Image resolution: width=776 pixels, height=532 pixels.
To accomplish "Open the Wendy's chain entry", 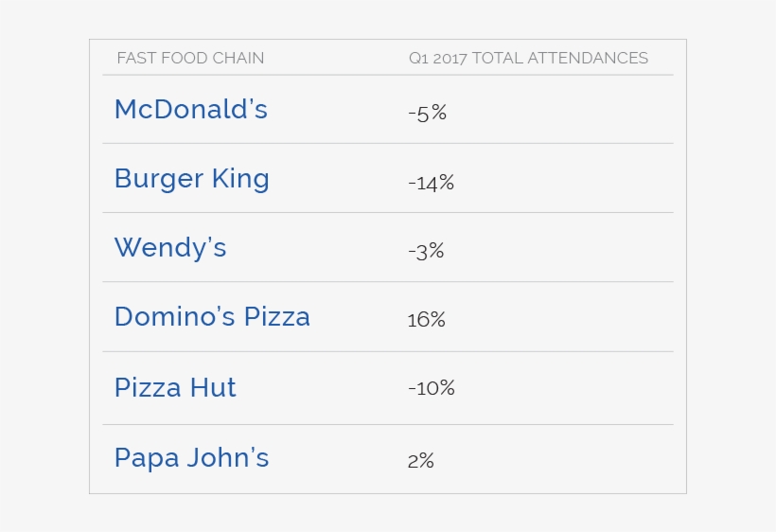I will [x=170, y=248].
